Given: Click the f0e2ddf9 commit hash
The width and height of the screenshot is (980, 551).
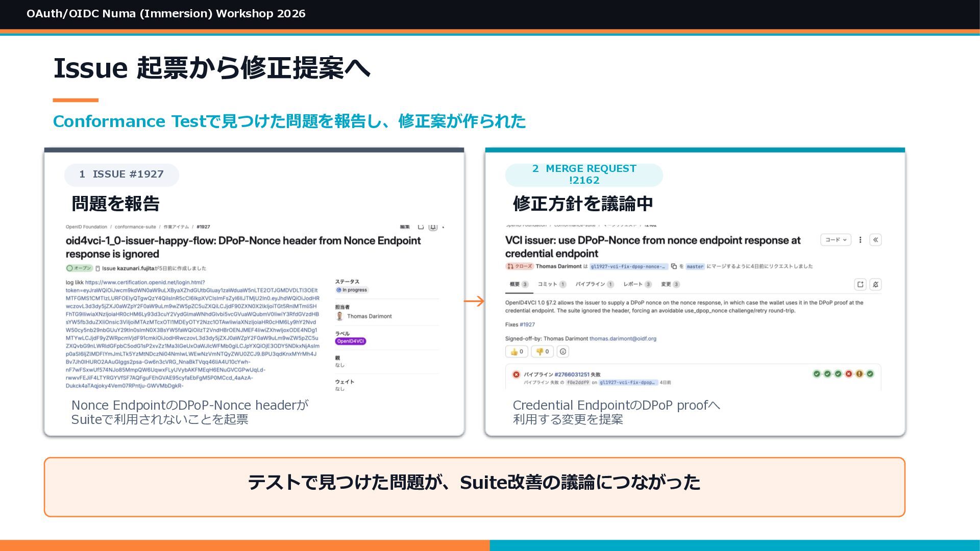Looking at the screenshot, I should click(x=578, y=382).
